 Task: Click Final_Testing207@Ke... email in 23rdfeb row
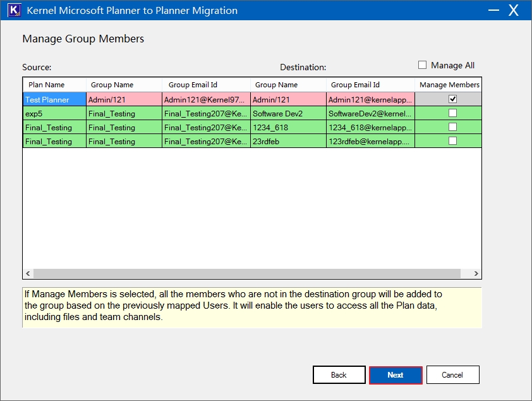(x=206, y=141)
